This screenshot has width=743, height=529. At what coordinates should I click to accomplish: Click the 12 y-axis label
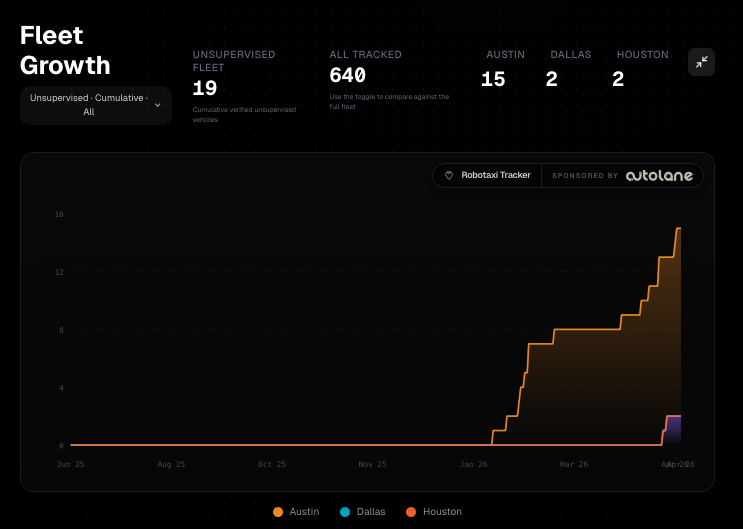click(59, 272)
